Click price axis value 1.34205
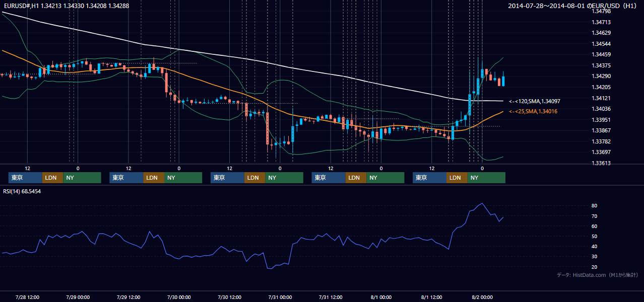The height and width of the screenshot is (302, 644). coord(601,87)
